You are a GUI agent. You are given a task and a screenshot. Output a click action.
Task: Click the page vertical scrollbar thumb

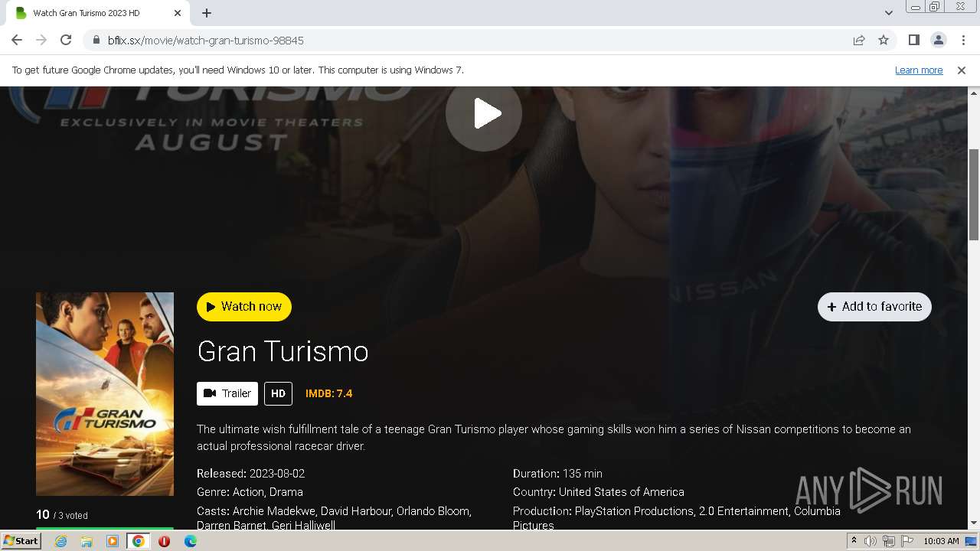pos(974,195)
